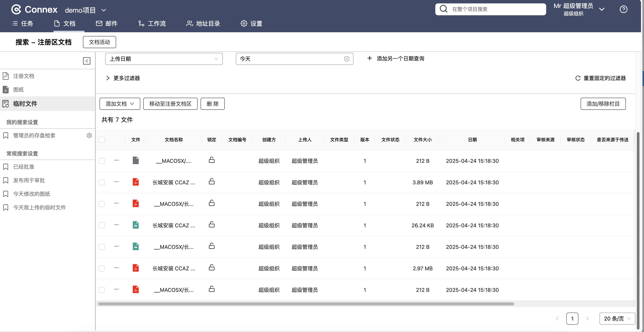644x332 pixels.
Task: Open the 工作流 tab
Action: pos(152,24)
